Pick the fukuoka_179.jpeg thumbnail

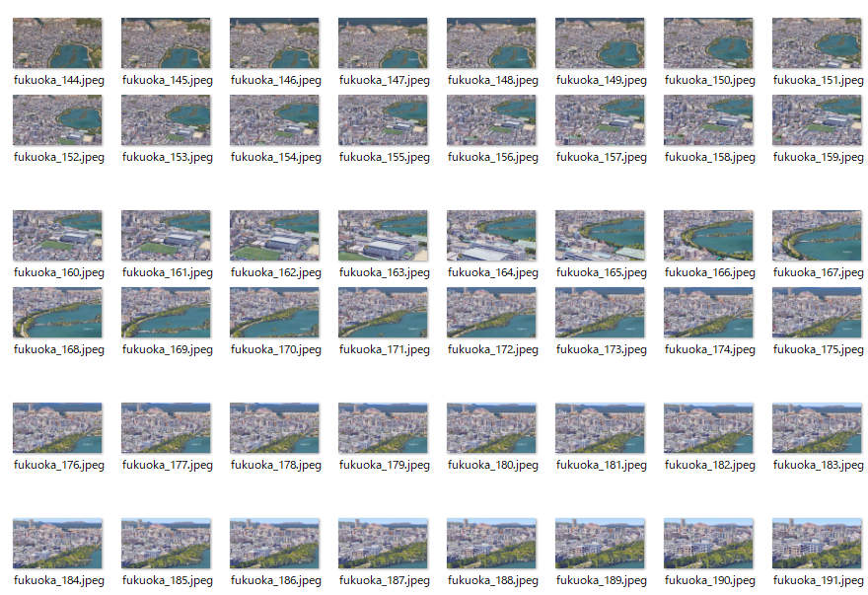(x=383, y=428)
